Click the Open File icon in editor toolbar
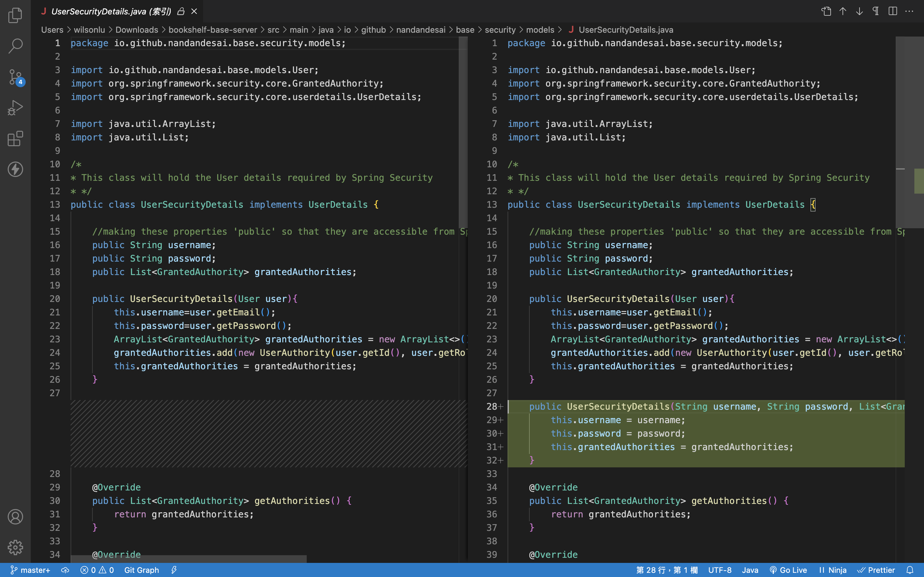The height and width of the screenshot is (577, 924). [x=826, y=12]
